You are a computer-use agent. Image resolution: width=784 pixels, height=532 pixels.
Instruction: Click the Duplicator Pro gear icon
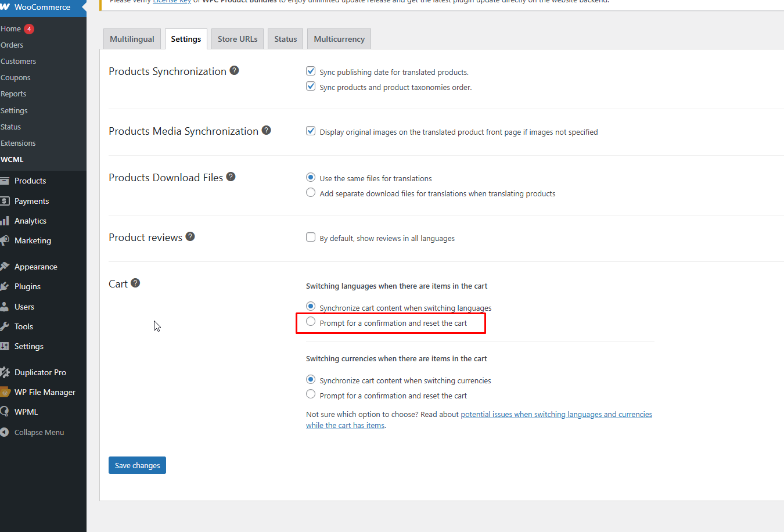(5, 372)
